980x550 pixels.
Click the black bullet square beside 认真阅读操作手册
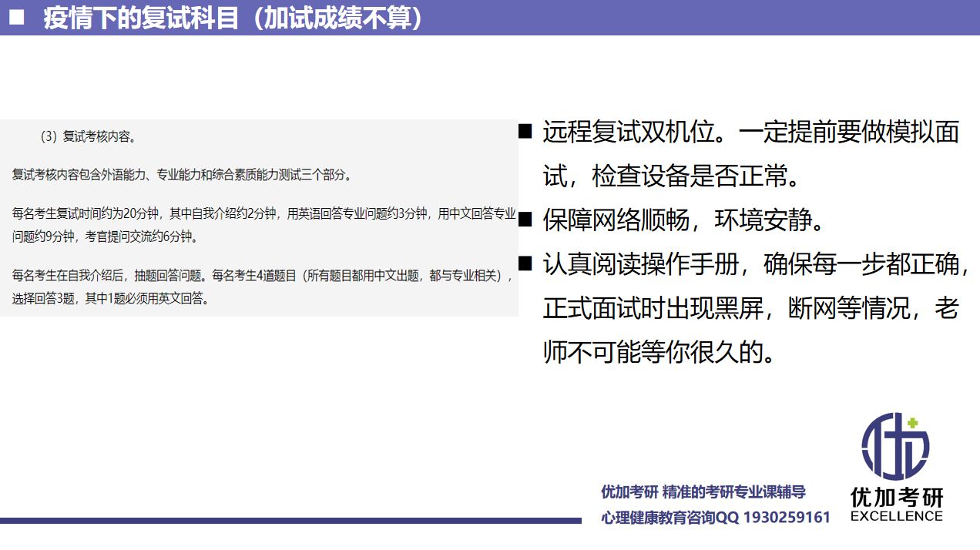(x=525, y=264)
